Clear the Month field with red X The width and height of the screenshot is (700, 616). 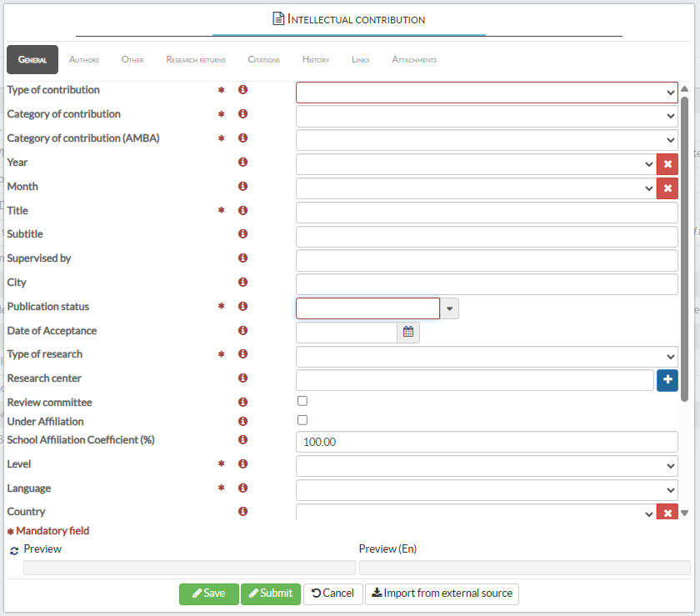667,188
